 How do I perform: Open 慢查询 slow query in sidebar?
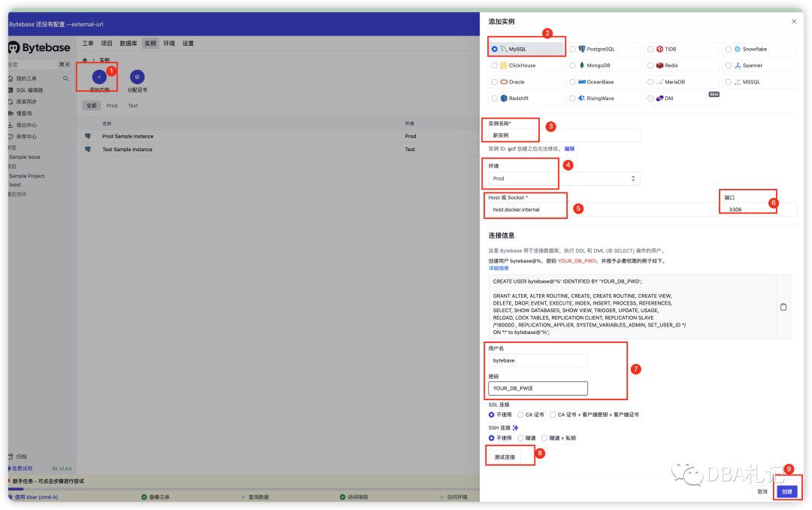click(x=24, y=114)
